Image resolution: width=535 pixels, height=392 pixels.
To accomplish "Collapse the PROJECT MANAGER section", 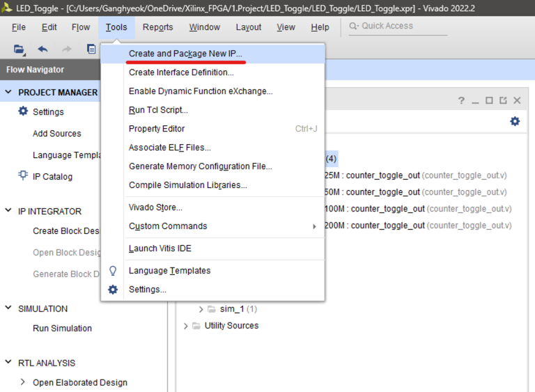I will (8, 92).
